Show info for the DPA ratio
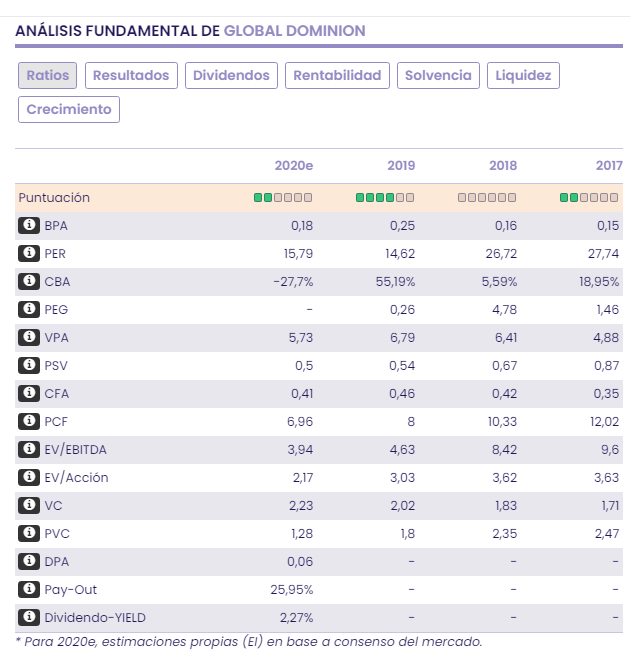630x656 pixels. coord(28,562)
